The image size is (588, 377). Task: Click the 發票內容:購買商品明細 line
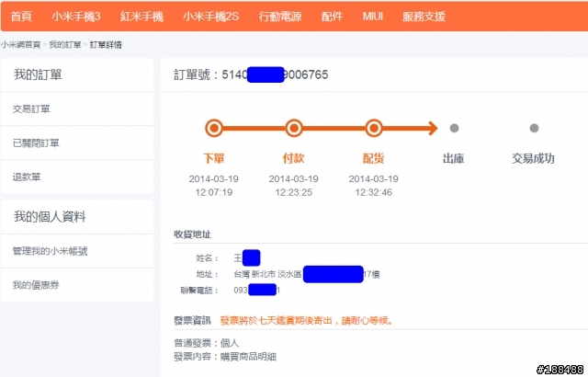[x=225, y=357]
